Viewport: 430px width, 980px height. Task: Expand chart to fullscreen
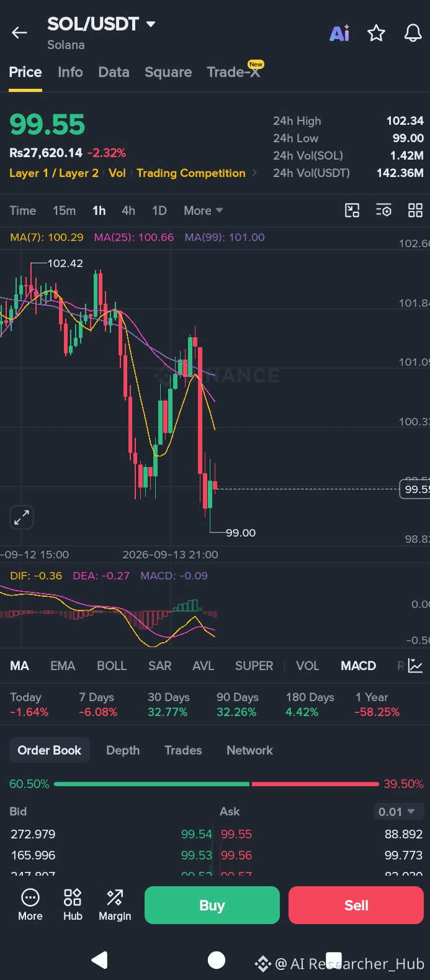(22, 517)
